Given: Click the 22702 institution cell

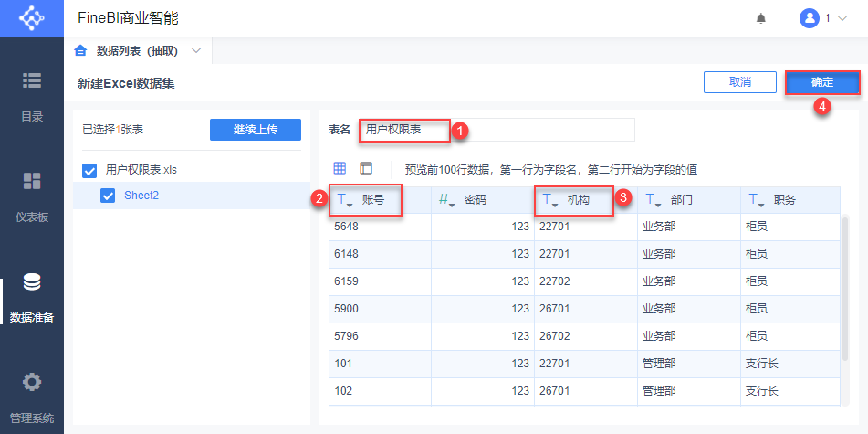Looking at the screenshot, I should 586,281.
